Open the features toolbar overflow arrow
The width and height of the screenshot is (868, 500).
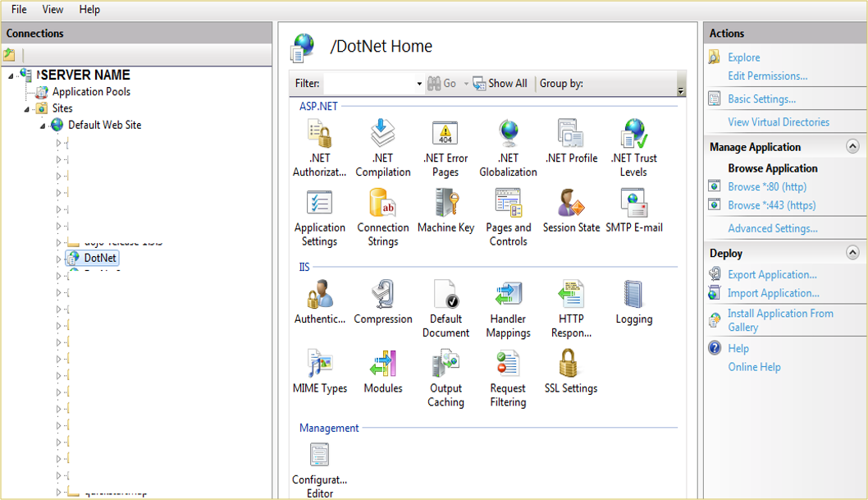pos(681,90)
